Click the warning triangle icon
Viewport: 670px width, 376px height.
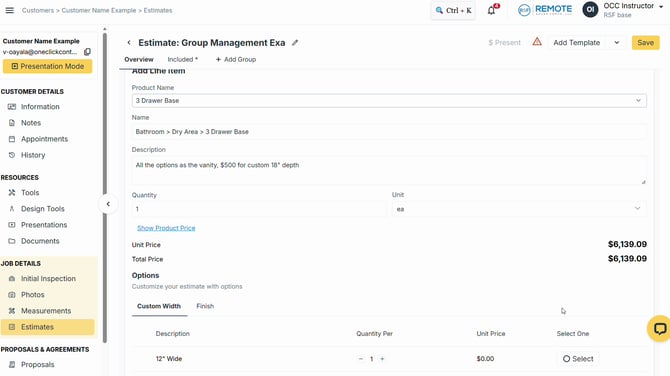537,42
